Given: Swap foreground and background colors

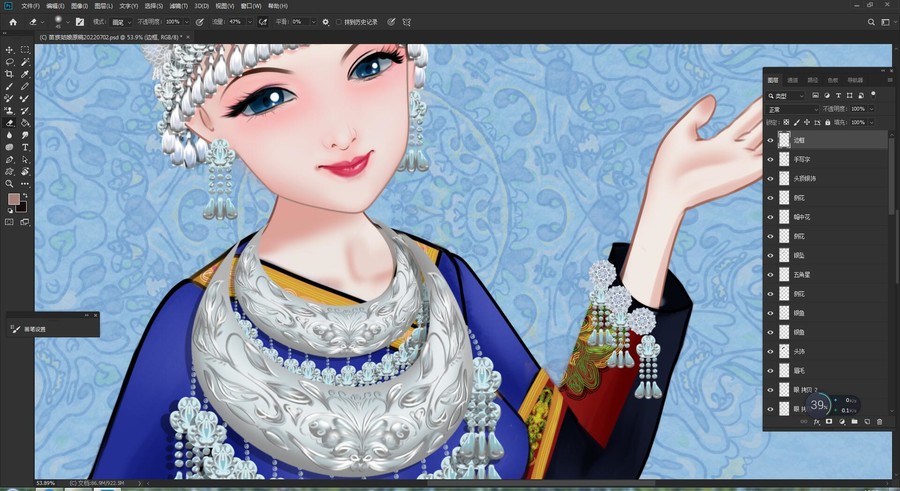Looking at the screenshot, I should tap(25, 196).
